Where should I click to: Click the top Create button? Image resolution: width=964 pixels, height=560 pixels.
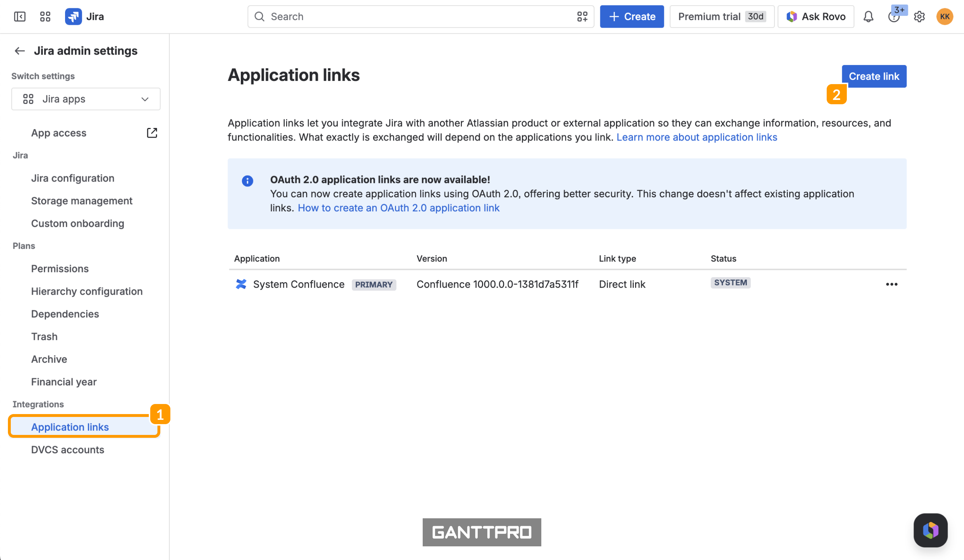click(632, 17)
